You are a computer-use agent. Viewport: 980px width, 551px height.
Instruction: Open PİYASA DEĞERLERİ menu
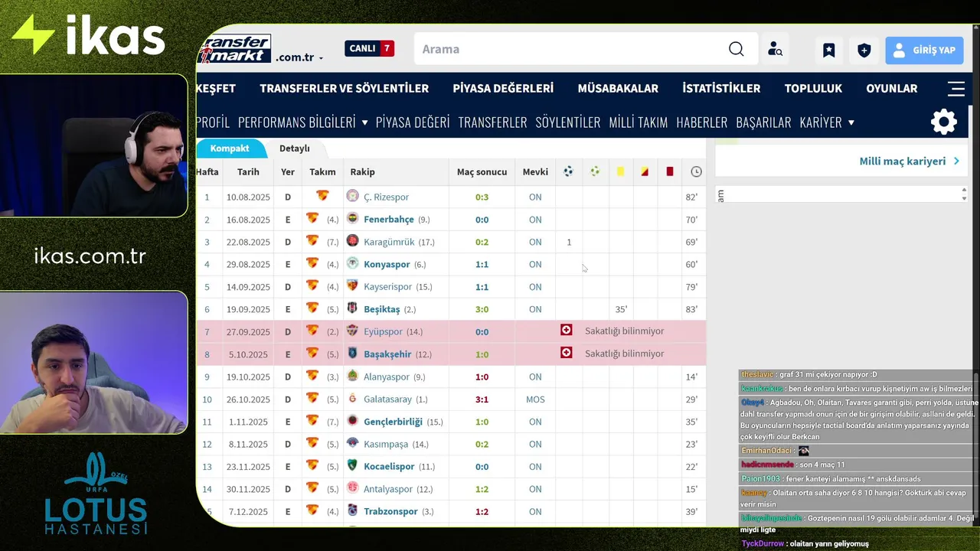pyautogui.click(x=503, y=88)
